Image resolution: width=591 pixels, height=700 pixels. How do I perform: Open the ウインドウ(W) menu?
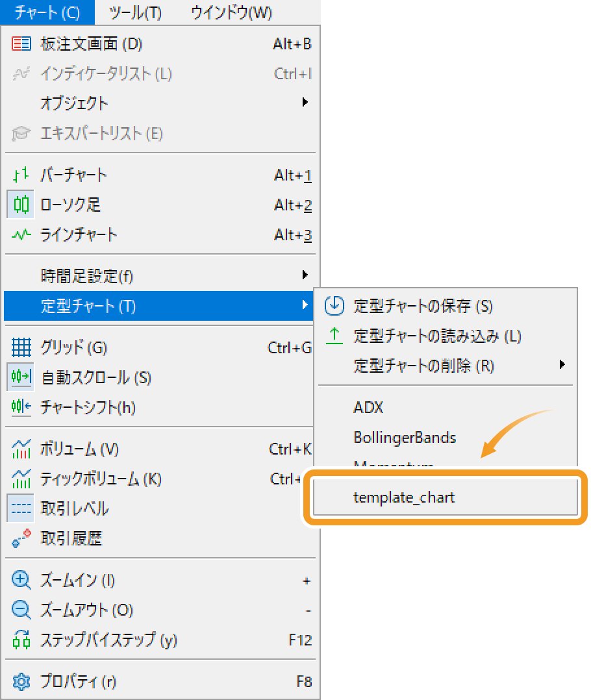click(x=231, y=12)
